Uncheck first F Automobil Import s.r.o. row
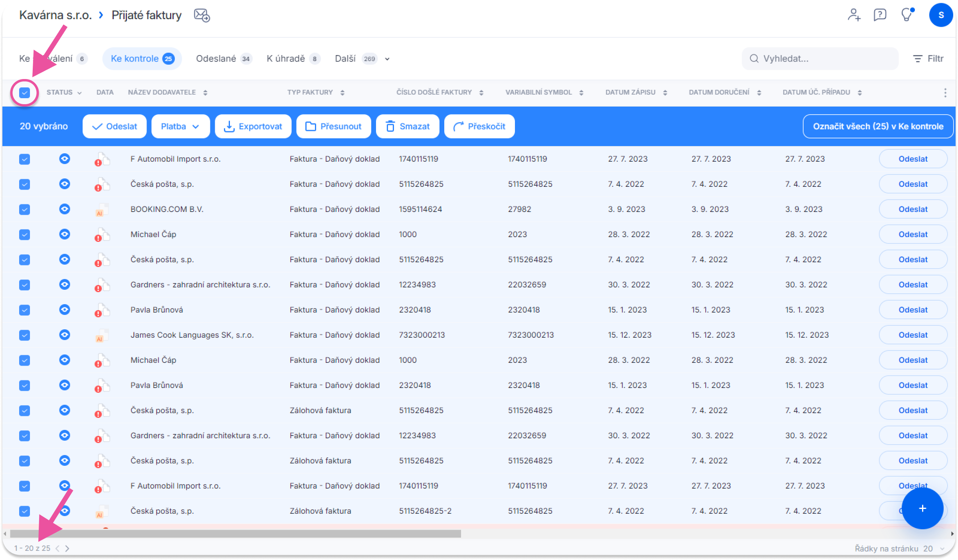Screen dimensions: 958x560 click(x=24, y=159)
